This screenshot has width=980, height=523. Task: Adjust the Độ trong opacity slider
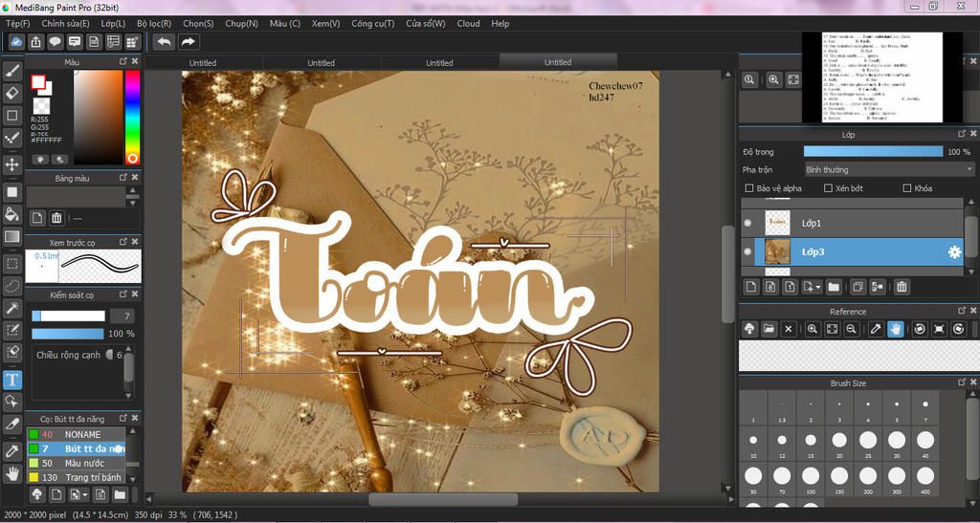(x=873, y=152)
